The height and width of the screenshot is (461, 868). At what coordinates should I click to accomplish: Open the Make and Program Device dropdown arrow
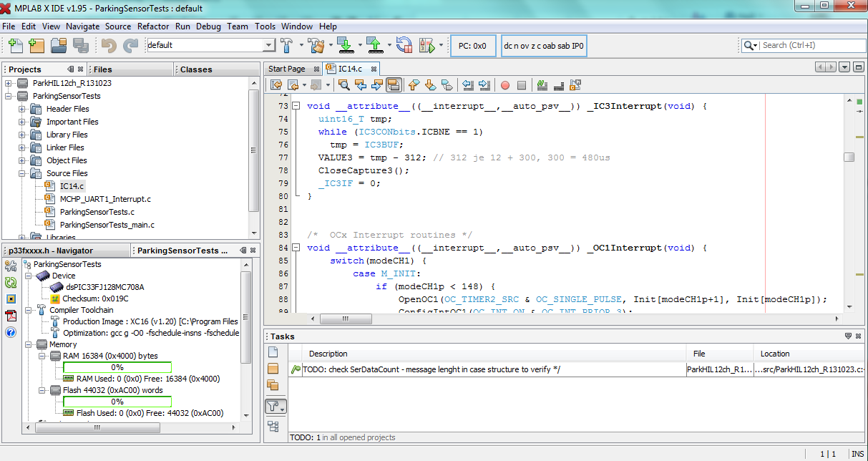(x=360, y=45)
